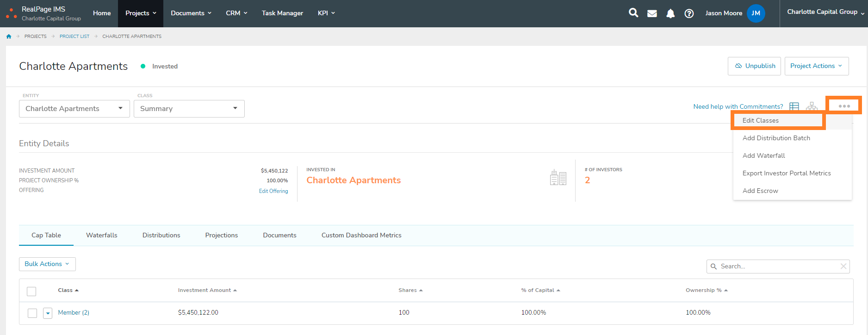Click PROJECTS in the breadcrumb

pyautogui.click(x=36, y=37)
